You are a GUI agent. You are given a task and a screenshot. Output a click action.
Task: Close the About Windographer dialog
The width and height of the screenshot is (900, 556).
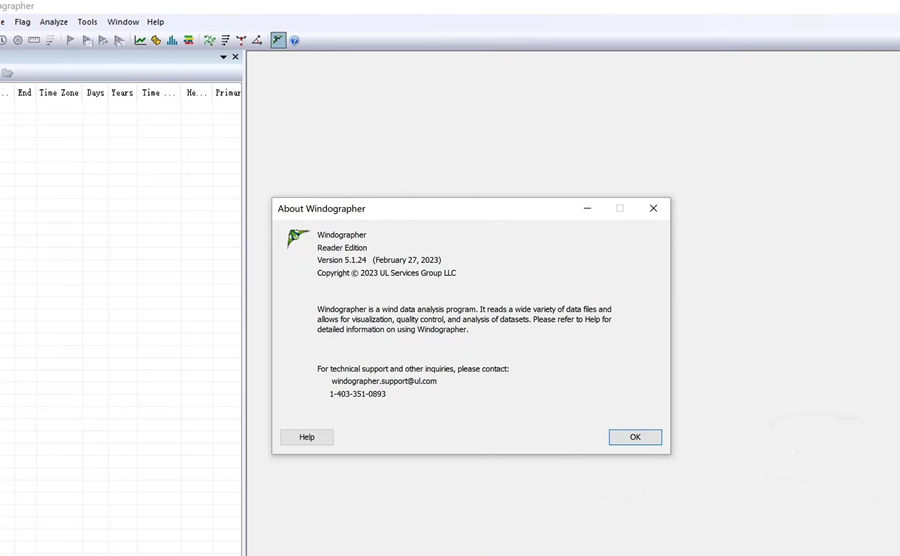tap(653, 208)
